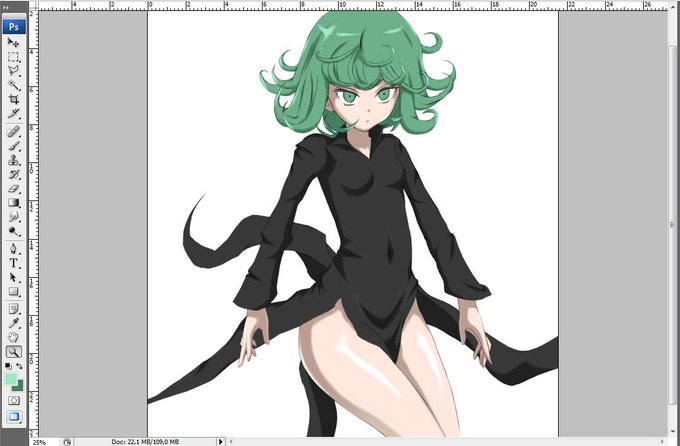
Task: Select the Polygonal Lasso tool
Action: pyautogui.click(x=13, y=71)
